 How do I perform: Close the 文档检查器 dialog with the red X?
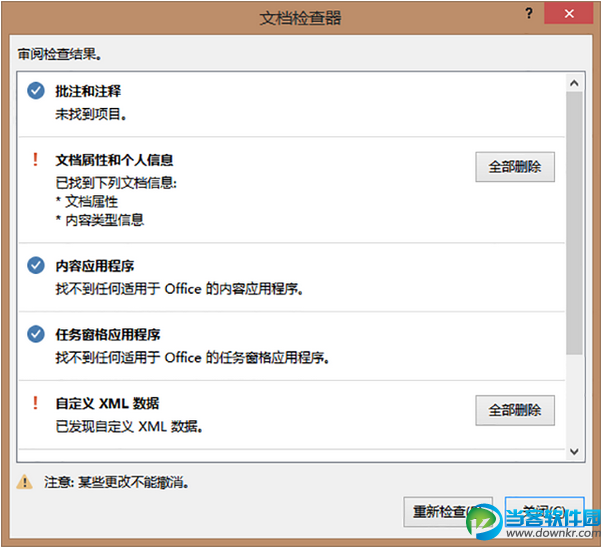pyautogui.click(x=569, y=13)
